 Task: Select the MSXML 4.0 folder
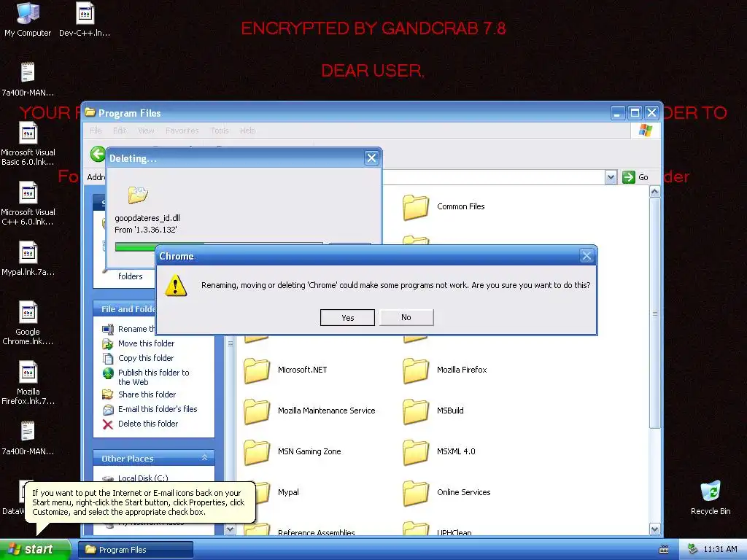pos(438,452)
